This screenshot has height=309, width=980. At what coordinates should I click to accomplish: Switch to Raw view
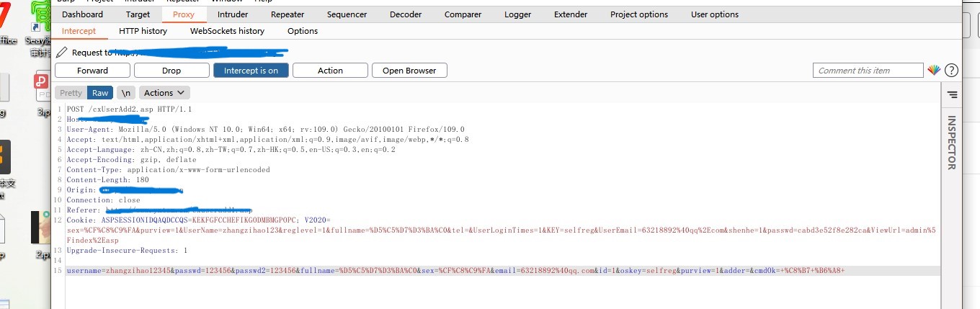point(100,93)
